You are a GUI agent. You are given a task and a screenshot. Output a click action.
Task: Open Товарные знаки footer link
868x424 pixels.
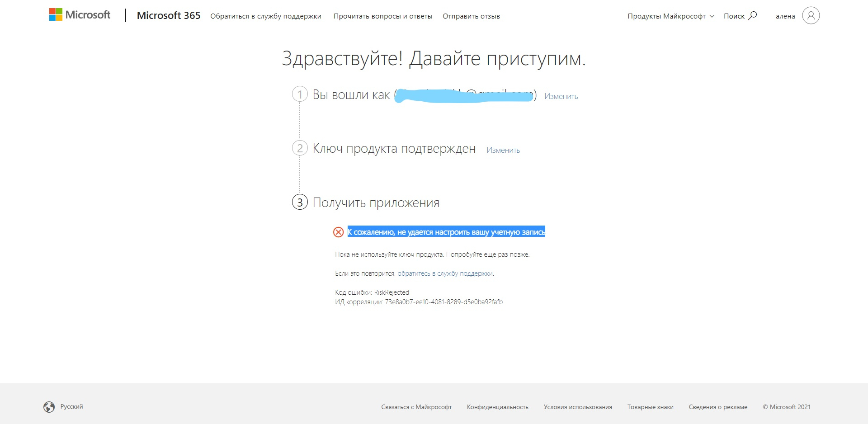[x=651, y=407]
